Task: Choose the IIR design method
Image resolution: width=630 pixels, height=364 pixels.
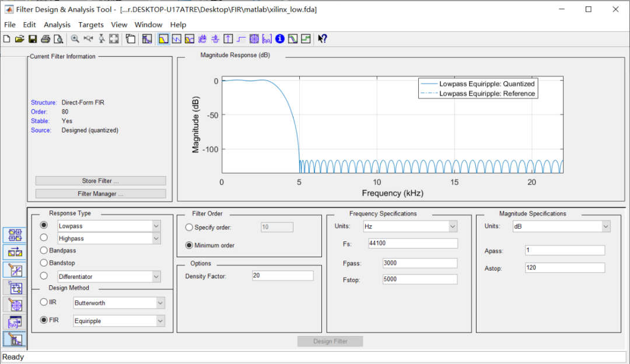Action: (44, 302)
